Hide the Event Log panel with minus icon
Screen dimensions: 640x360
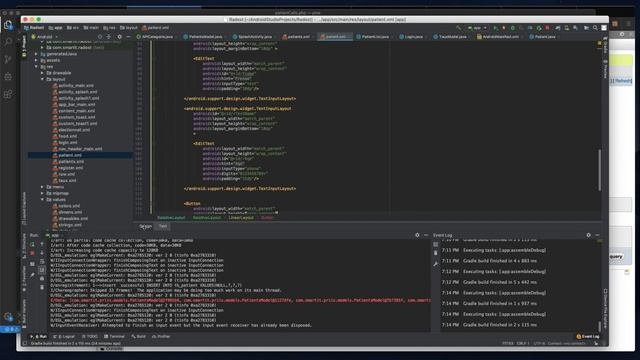point(598,235)
